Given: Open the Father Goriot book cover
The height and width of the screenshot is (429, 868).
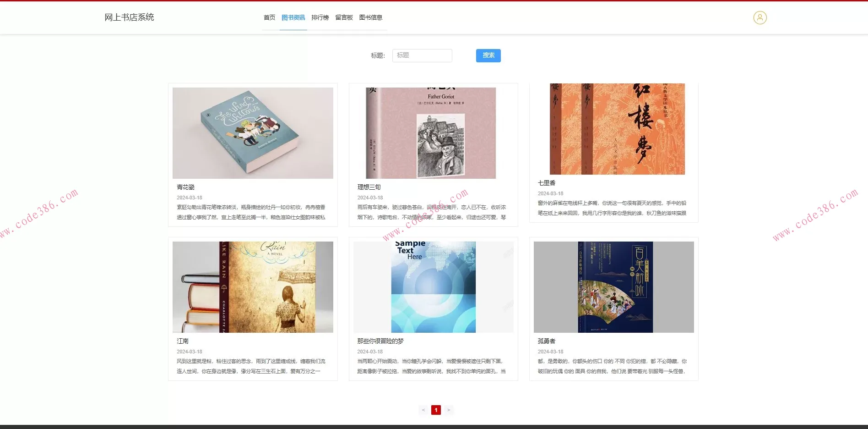Looking at the screenshot, I should pyautogui.click(x=431, y=133).
